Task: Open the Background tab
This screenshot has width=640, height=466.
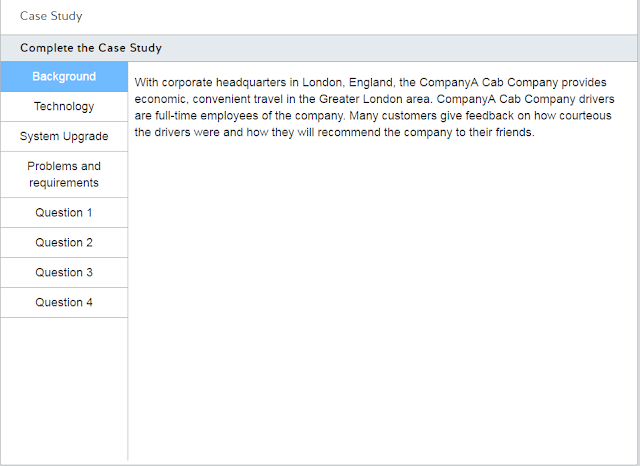Action: tap(64, 77)
